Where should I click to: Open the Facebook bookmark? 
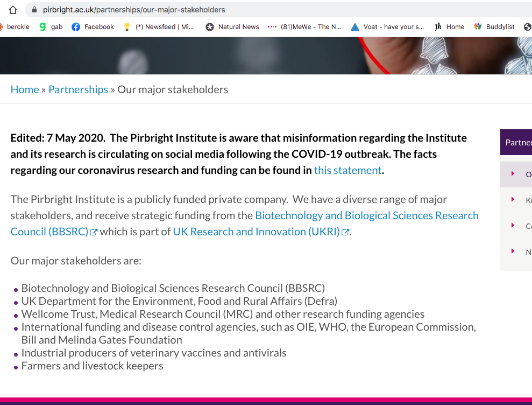tap(93, 27)
